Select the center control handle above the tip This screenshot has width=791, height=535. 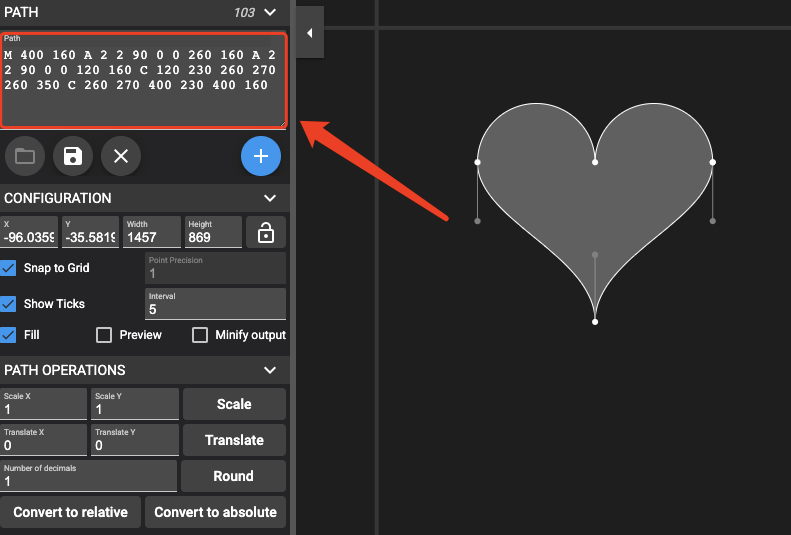pyautogui.click(x=595, y=255)
